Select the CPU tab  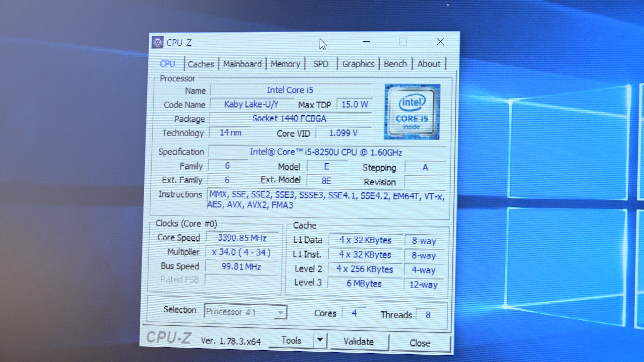coord(167,64)
